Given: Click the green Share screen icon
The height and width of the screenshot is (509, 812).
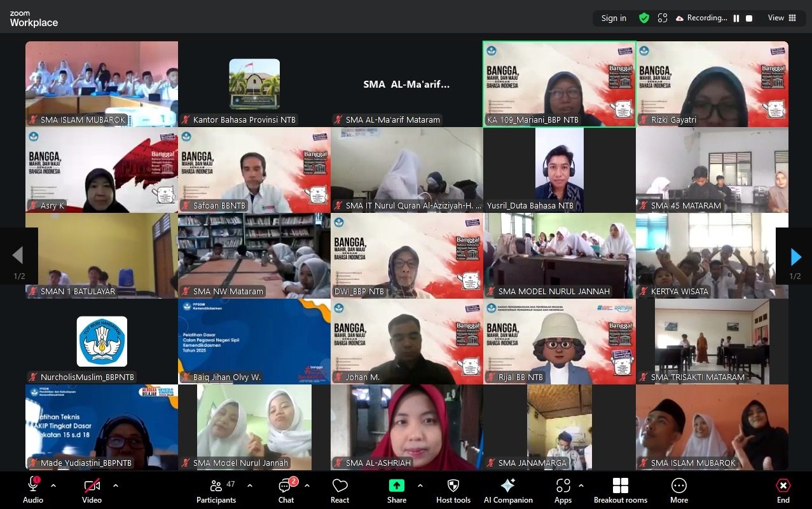Looking at the screenshot, I should point(396,485).
